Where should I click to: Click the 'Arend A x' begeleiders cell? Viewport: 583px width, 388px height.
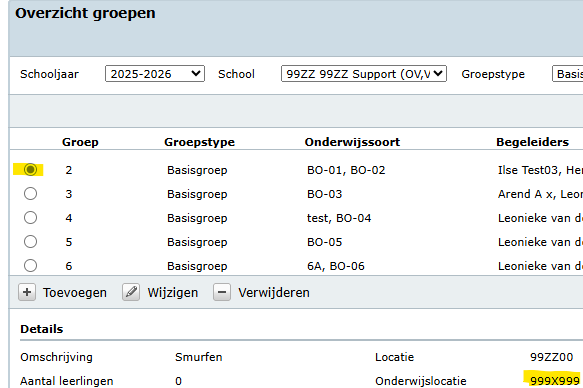click(540, 194)
